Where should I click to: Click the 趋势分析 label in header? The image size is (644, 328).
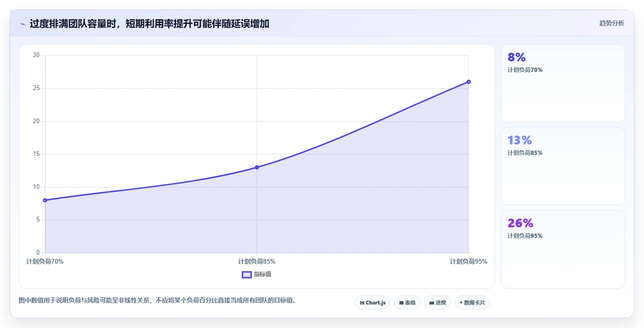point(611,23)
